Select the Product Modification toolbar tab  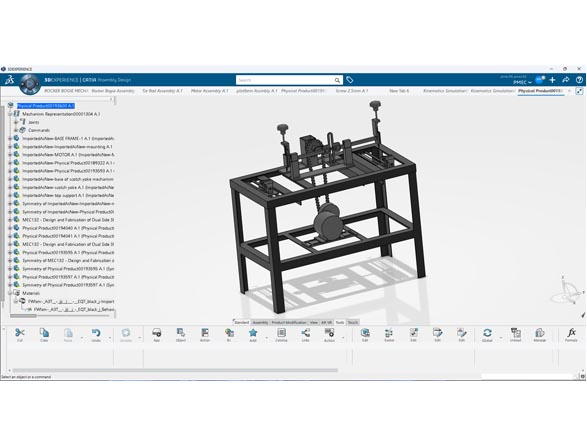(289, 322)
